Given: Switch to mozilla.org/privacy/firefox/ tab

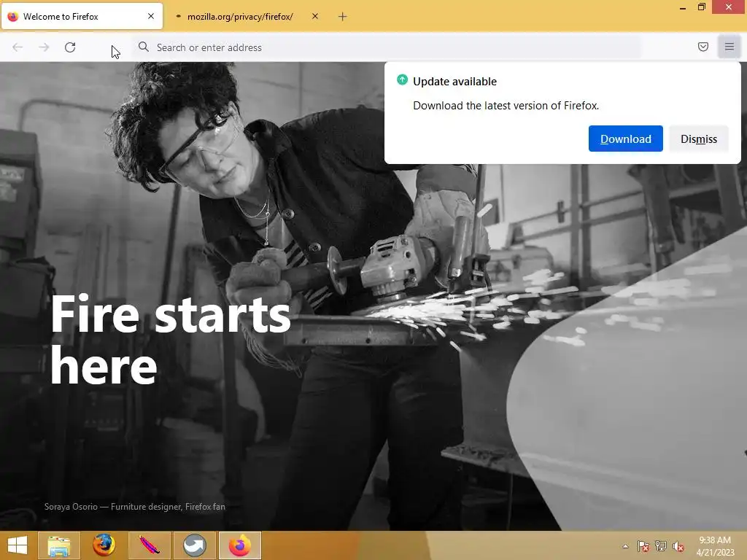Looking at the screenshot, I should (246, 16).
